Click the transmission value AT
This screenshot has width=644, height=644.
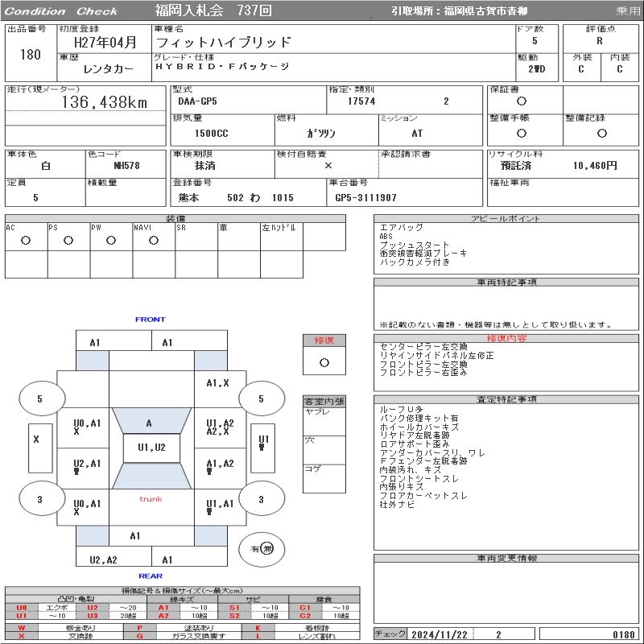coord(417,134)
